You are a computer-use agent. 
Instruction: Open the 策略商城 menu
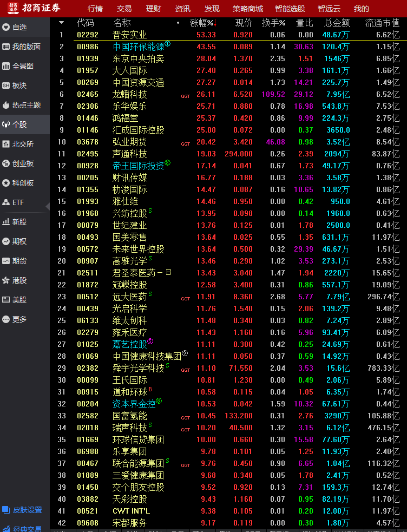247,9
